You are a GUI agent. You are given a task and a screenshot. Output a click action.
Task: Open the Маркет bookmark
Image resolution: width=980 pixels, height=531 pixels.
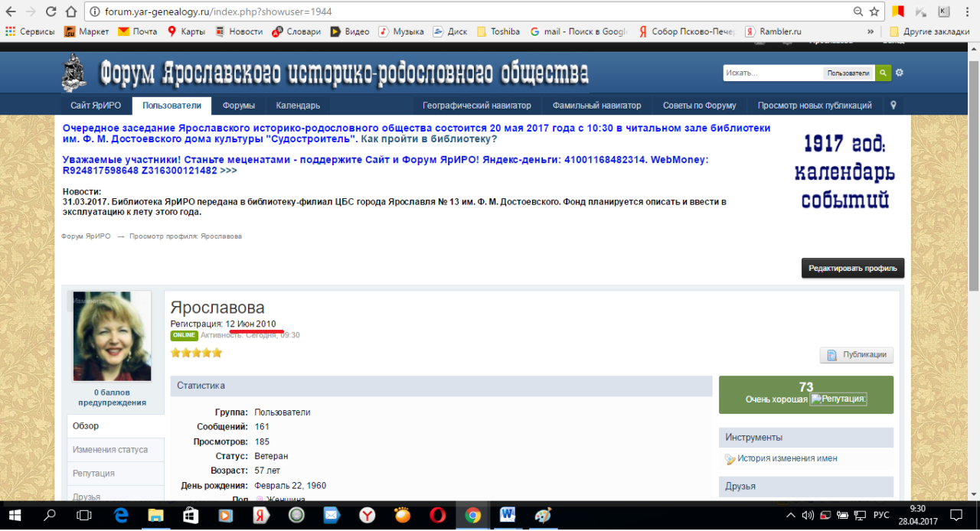(x=87, y=31)
